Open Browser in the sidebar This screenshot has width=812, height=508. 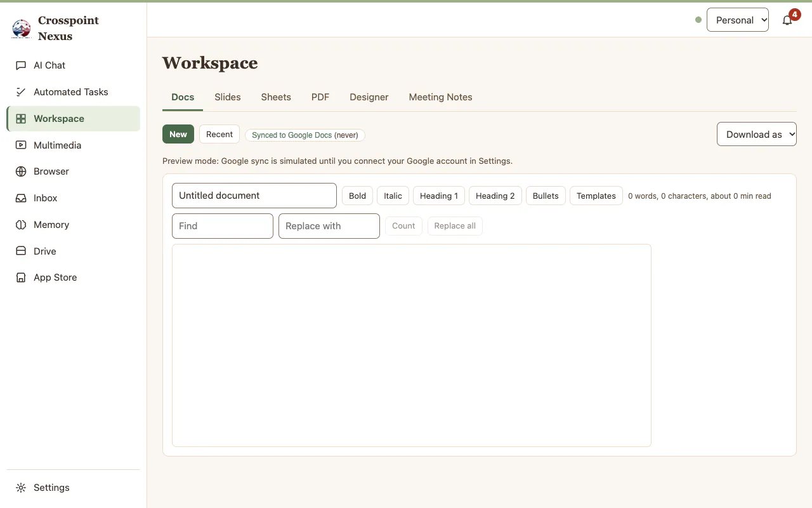(73, 171)
